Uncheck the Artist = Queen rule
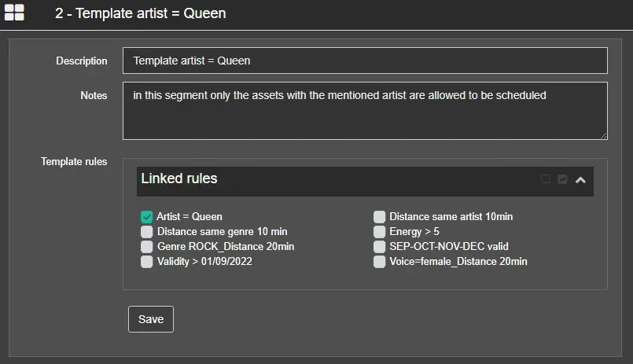633x364 pixels. point(147,217)
